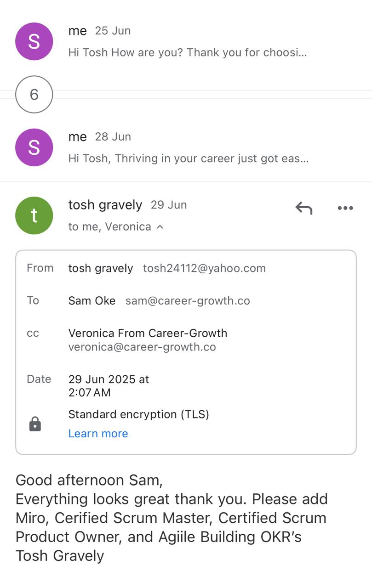The width and height of the screenshot is (372, 588).
Task: Tap the purple S avatar on 28 Jun email
Action: tap(34, 147)
